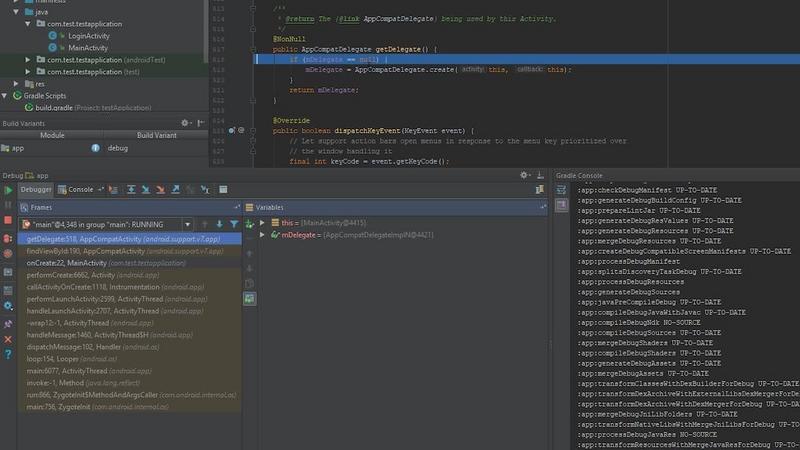Click the Gradle Console panel title
This screenshot has width=800, height=450.
[x=579, y=176]
